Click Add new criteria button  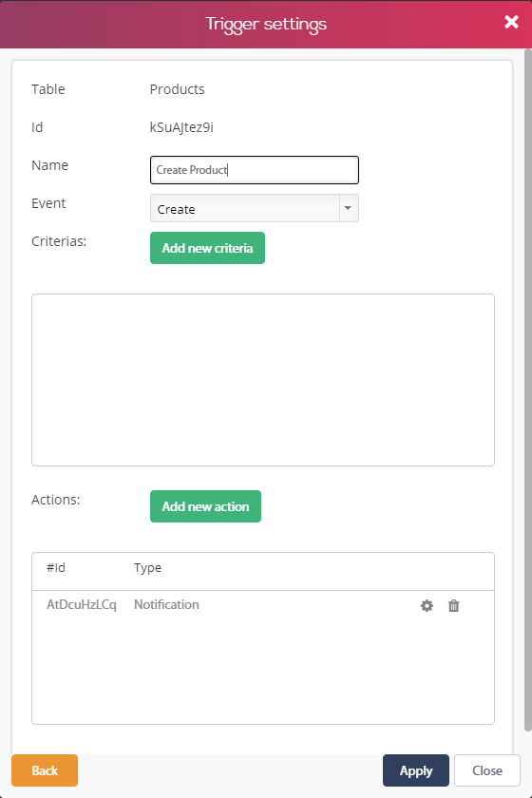pos(207,248)
